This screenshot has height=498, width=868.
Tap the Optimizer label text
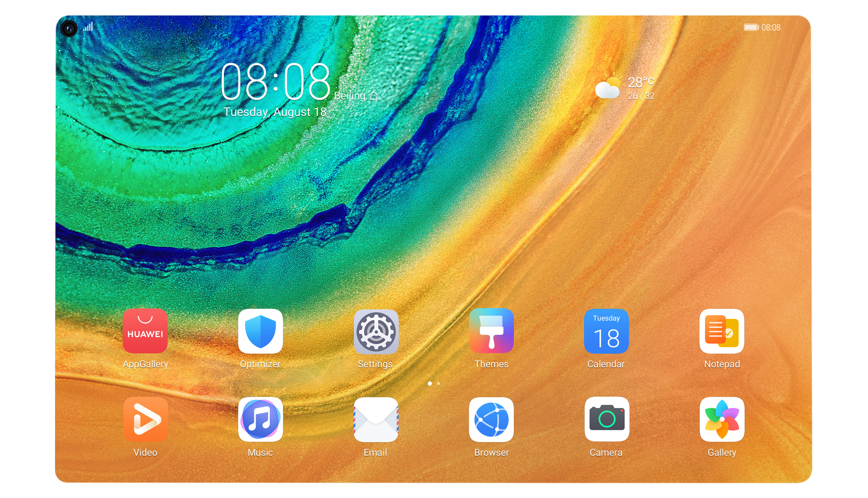(x=260, y=364)
